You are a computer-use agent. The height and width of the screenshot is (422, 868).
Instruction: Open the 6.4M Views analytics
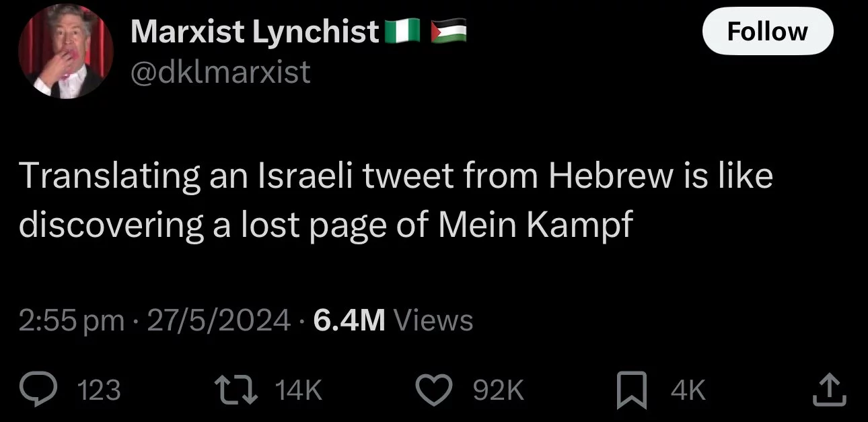point(393,320)
